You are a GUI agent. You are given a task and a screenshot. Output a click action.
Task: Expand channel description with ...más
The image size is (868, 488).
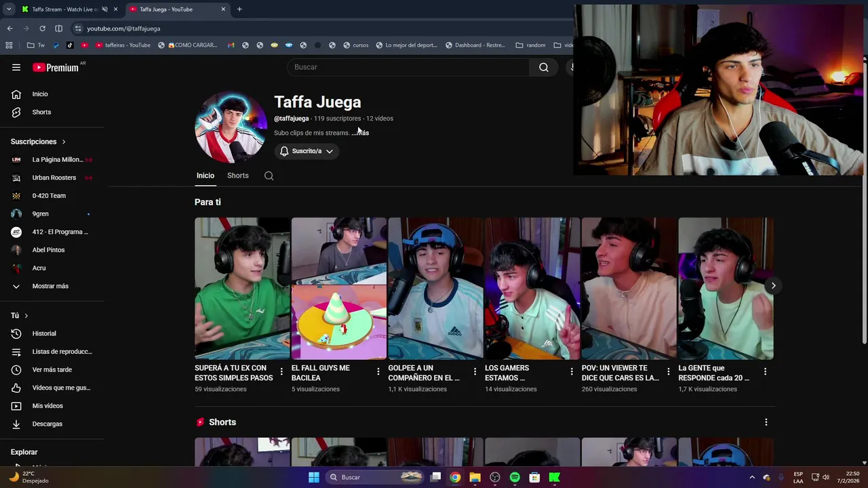pyautogui.click(x=360, y=133)
